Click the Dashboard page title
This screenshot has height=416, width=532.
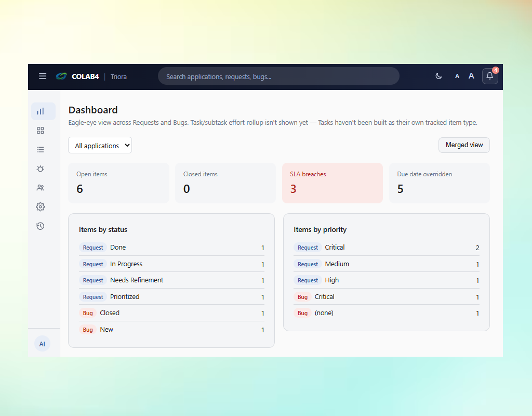93,110
